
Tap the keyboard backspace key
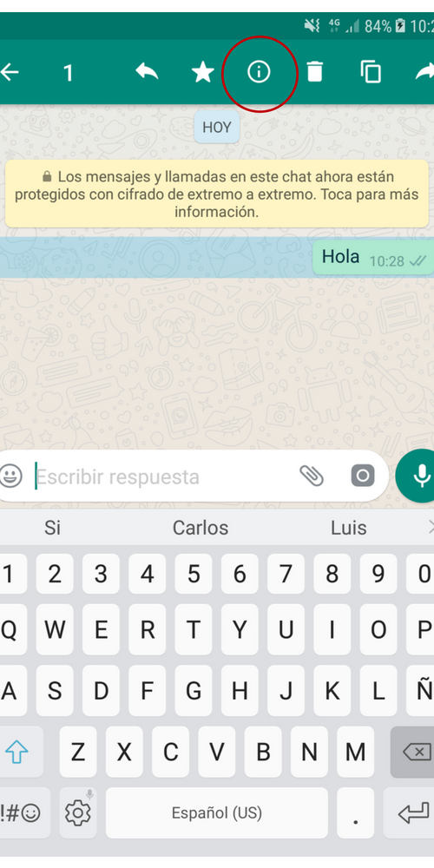click(x=413, y=752)
